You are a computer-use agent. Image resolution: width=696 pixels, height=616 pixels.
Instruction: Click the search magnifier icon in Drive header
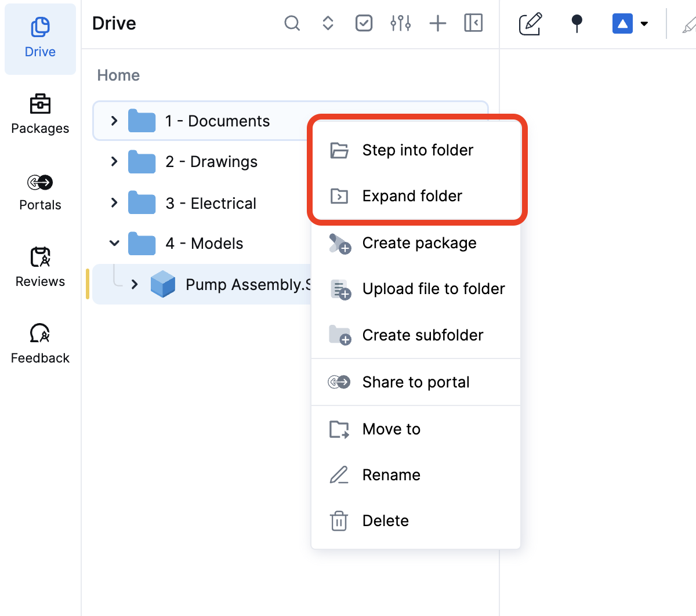point(292,23)
